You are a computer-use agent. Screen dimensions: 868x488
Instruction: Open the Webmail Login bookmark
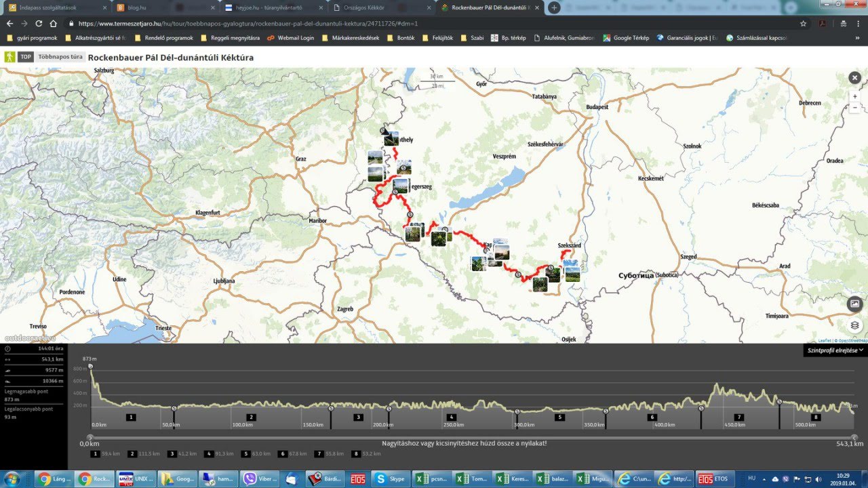pos(291,38)
